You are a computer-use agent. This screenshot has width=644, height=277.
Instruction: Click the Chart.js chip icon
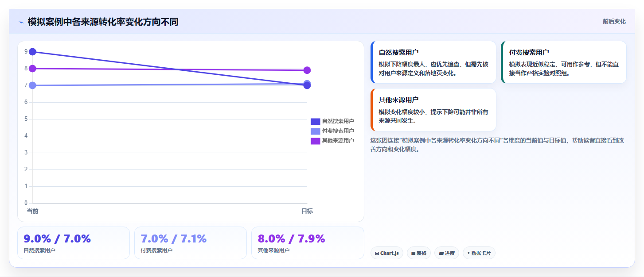(x=377, y=254)
